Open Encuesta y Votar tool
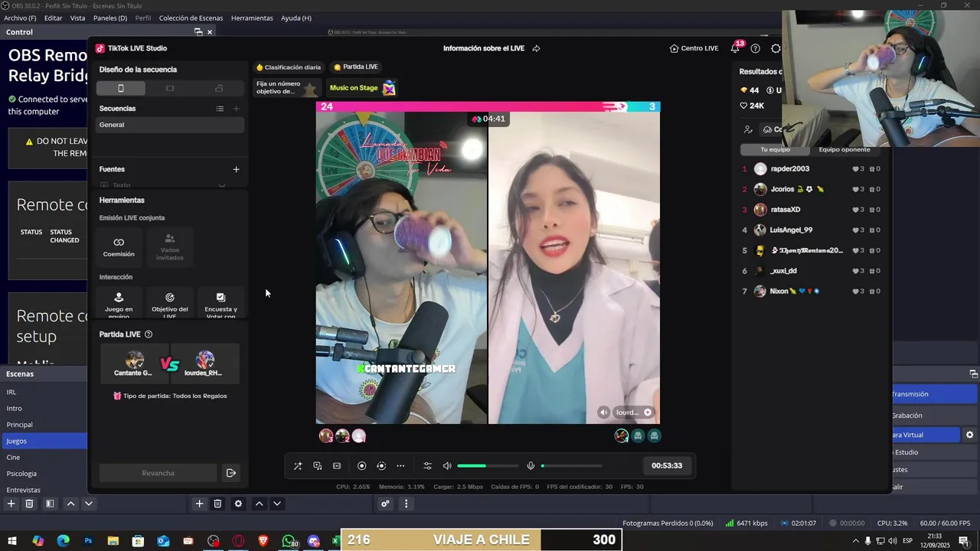The width and height of the screenshot is (980, 551). click(220, 303)
